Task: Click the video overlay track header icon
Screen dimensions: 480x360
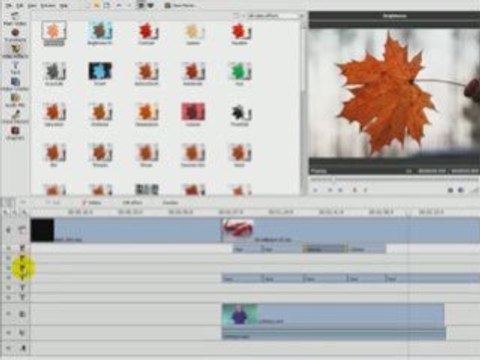Action: coord(22,314)
